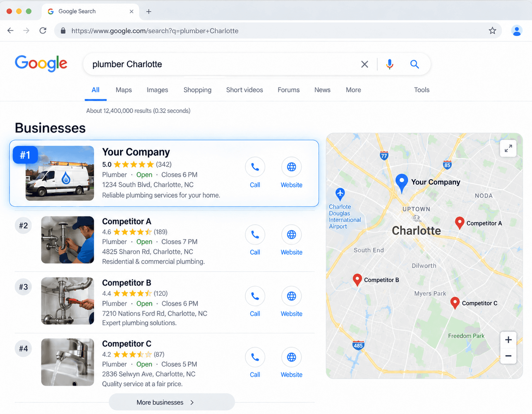Click the Your Company blue map pin
Viewport: 532px width, 414px height.
(x=402, y=183)
